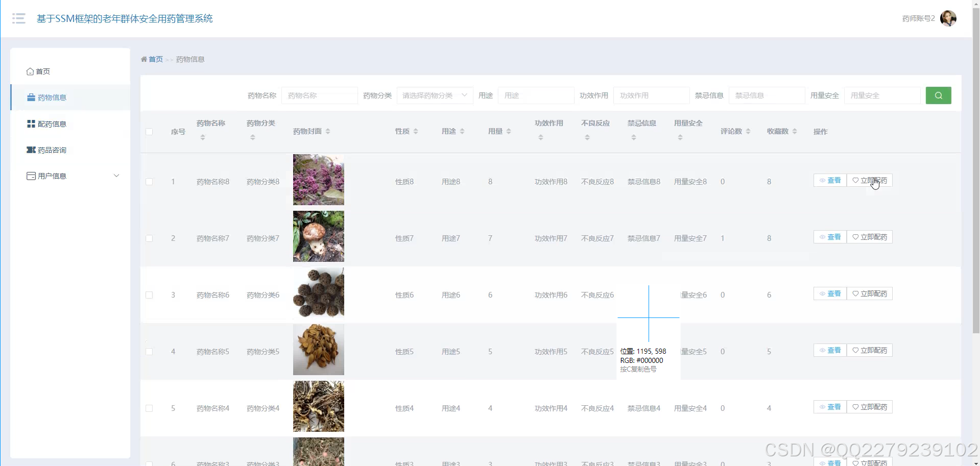Sort by 药物名称 column arrows
The image size is (980, 466).
click(203, 137)
